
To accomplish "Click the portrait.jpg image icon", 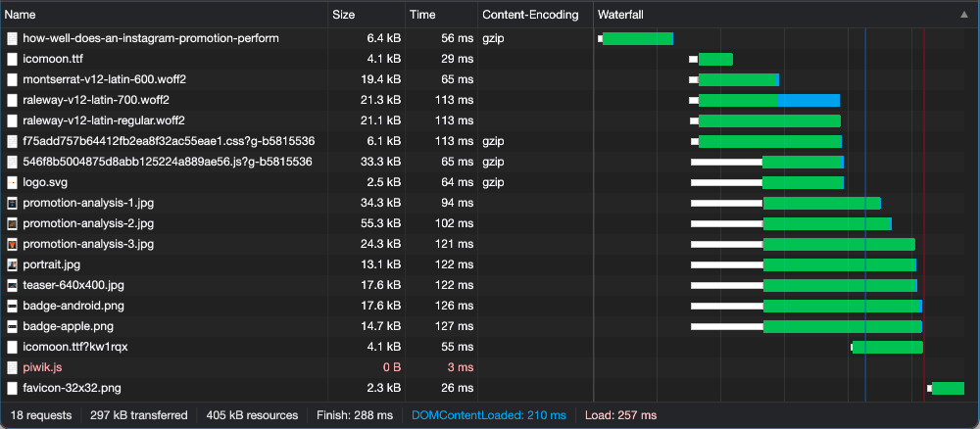I will click(x=13, y=264).
